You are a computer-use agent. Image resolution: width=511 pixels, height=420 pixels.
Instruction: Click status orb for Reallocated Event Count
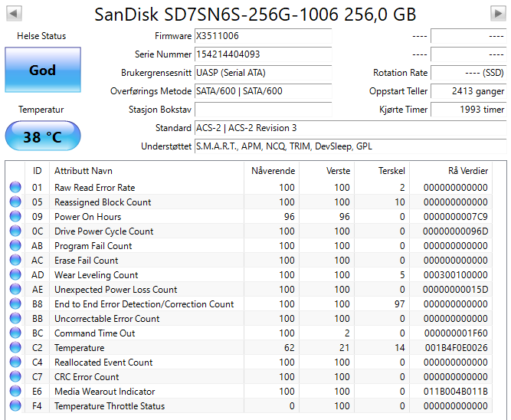tap(15, 362)
